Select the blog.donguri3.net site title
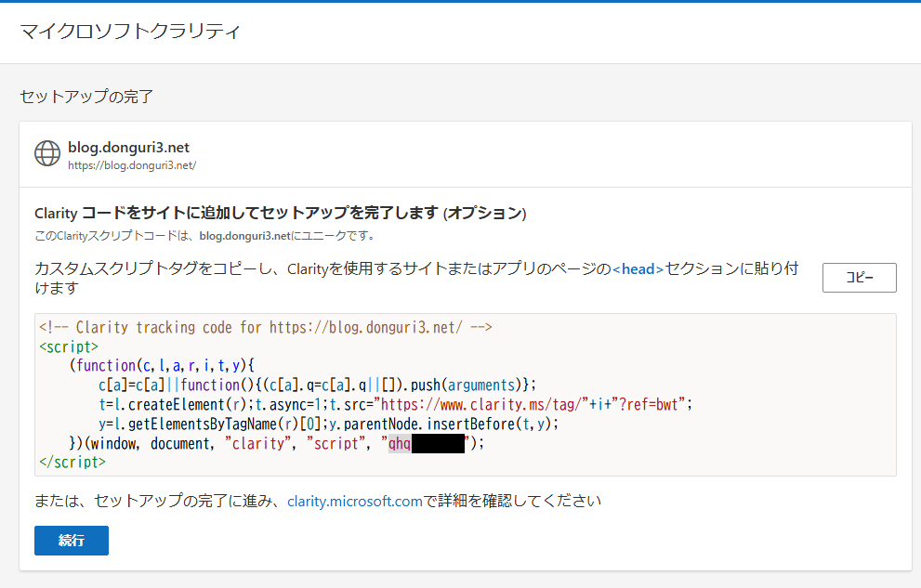Viewport: 921px width, 588px height. click(128, 148)
